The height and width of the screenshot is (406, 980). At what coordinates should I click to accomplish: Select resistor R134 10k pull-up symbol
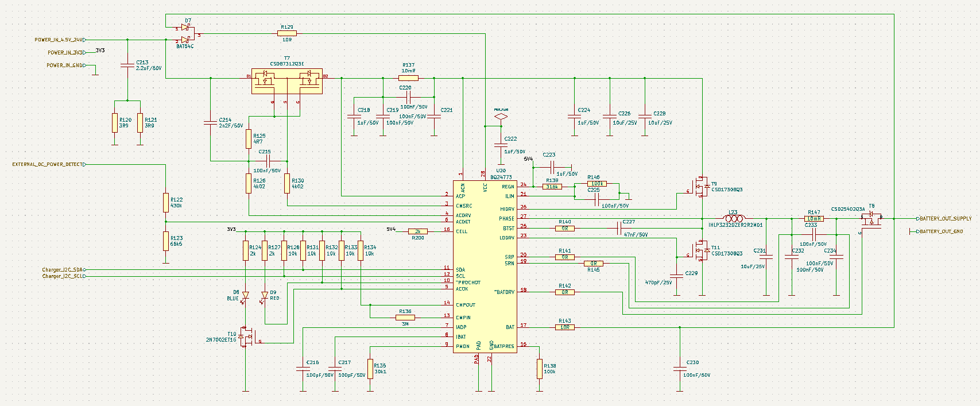(x=361, y=250)
